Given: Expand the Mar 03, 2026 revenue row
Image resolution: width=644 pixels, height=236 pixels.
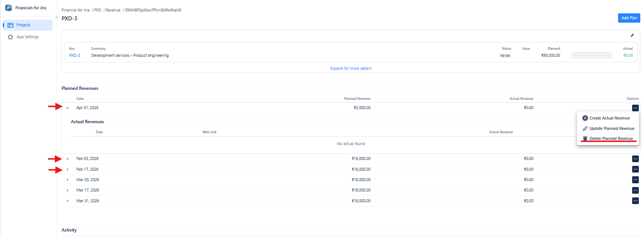Looking at the screenshot, I should [67, 180].
